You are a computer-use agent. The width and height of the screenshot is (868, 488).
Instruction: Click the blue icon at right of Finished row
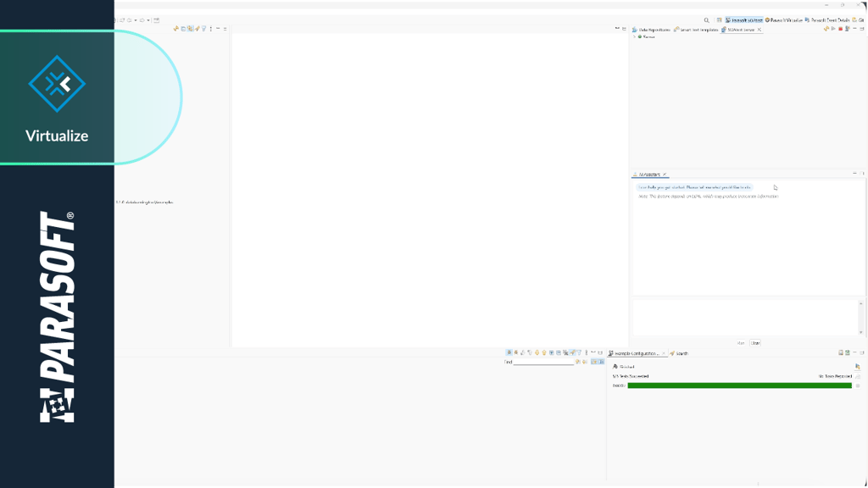[858, 366]
